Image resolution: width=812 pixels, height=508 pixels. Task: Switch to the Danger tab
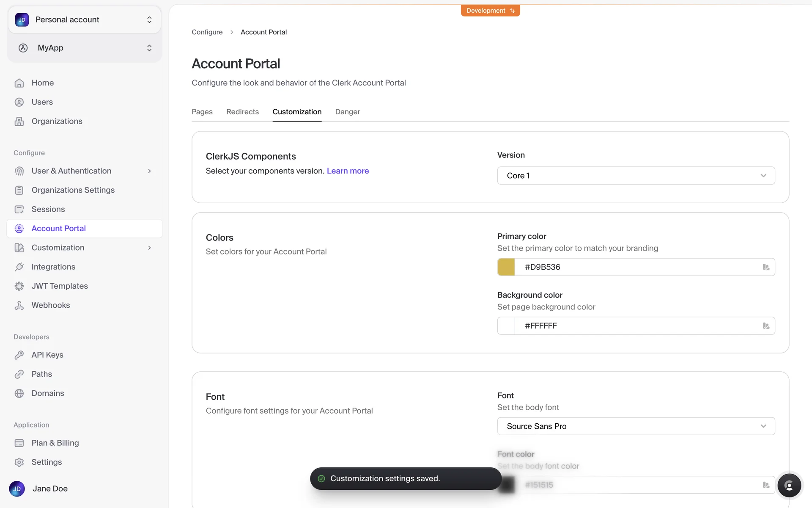tap(347, 112)
